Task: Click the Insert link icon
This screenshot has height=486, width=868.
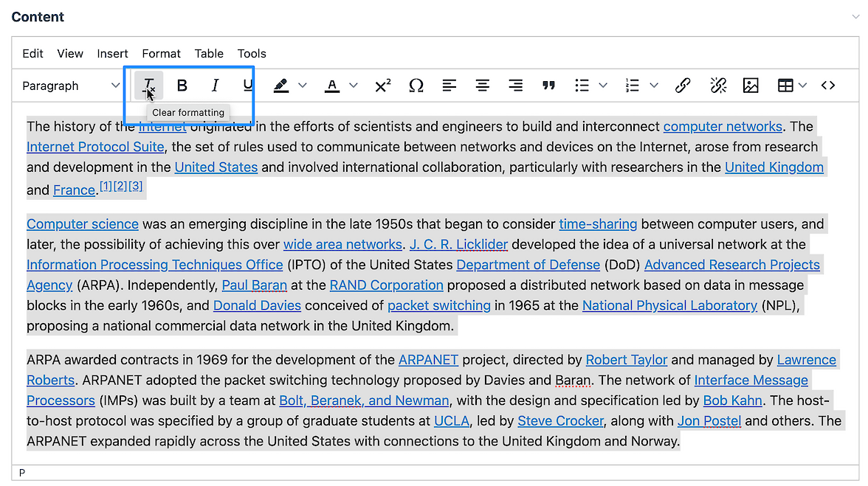Action: pos(683,86)
